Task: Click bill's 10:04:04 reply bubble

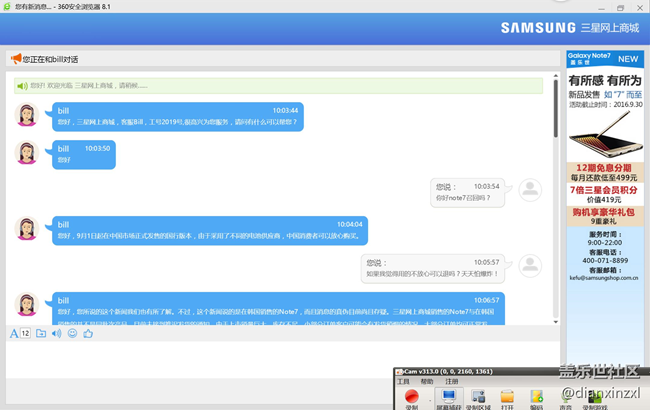Action: click(x=210, y=230)
